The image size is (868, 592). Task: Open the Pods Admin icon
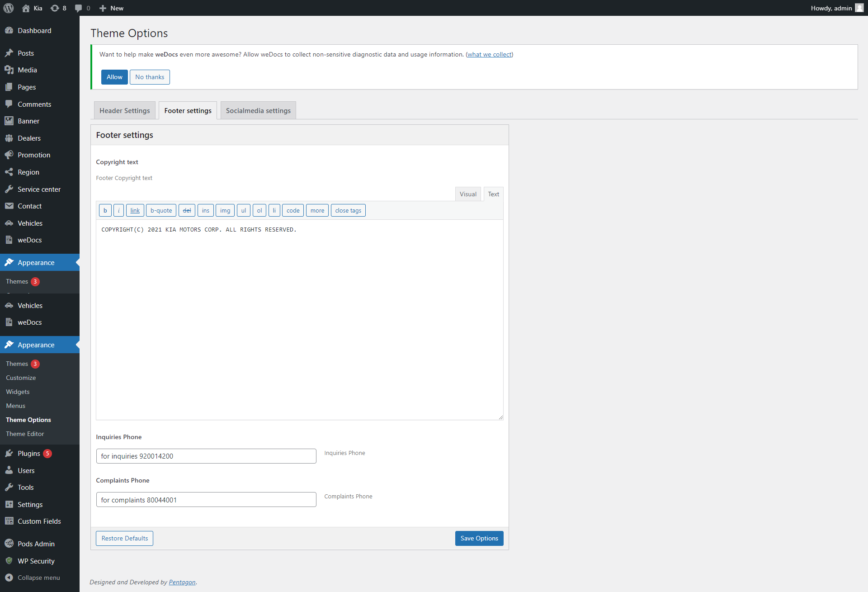(x=9, y=544)
